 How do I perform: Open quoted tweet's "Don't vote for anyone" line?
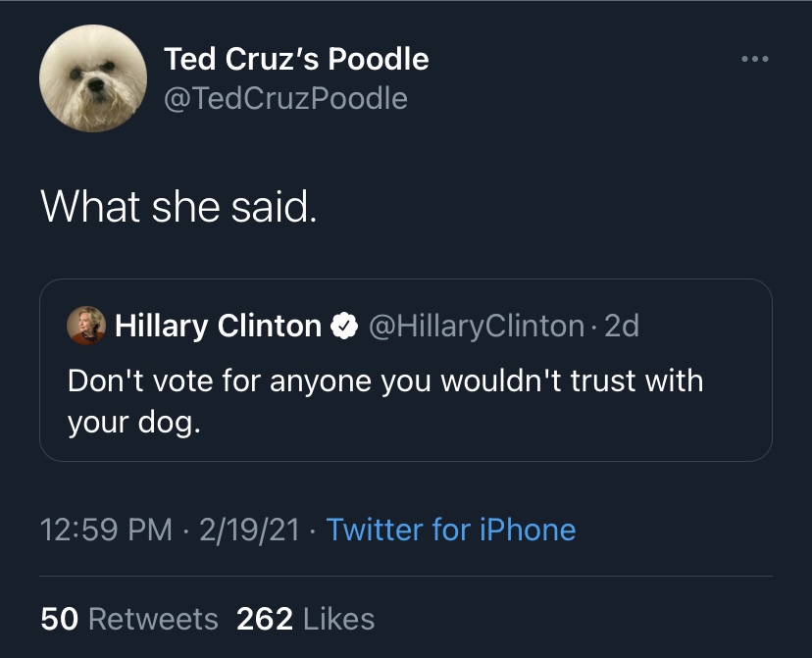coord(385,380)
